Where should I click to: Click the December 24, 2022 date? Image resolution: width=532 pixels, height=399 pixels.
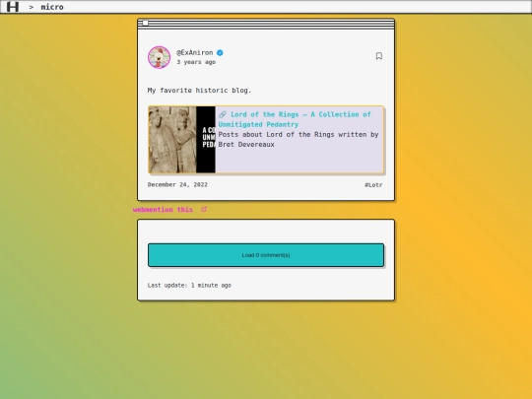pyautogui.click(x=177, y=184)
